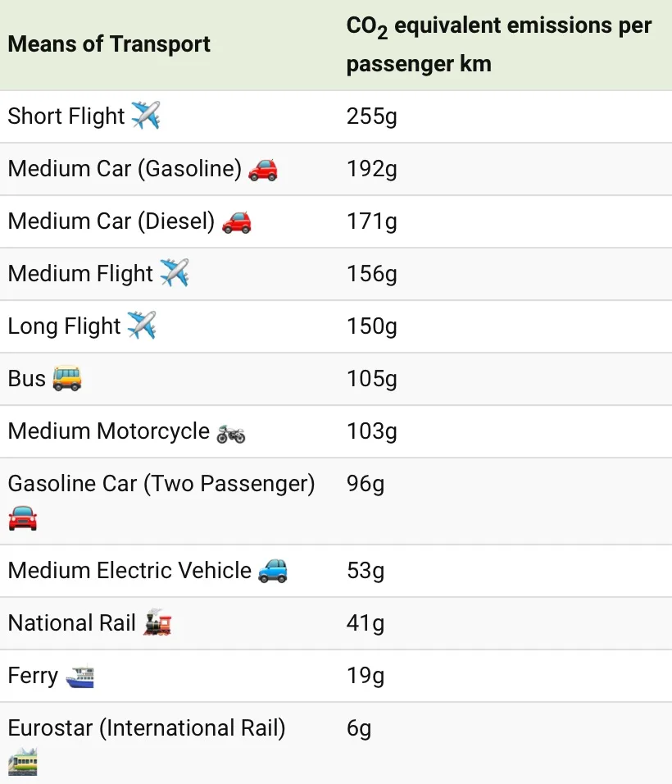Select the CO2 equivalent emissions column header
The image size is (672, 784).
(x=498, y=44)
